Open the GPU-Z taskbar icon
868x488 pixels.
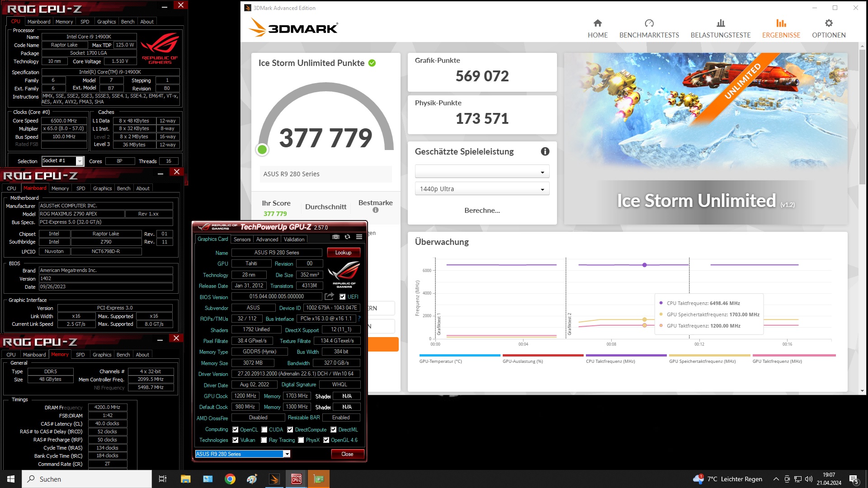point(319,479)
